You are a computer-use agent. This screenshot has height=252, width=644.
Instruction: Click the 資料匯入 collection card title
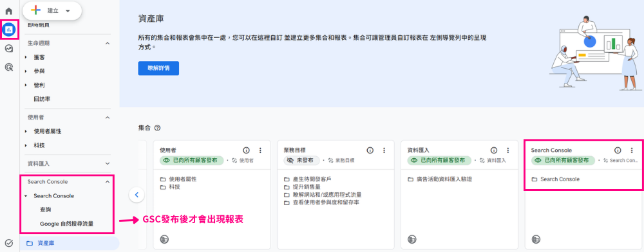click(419, 150)
